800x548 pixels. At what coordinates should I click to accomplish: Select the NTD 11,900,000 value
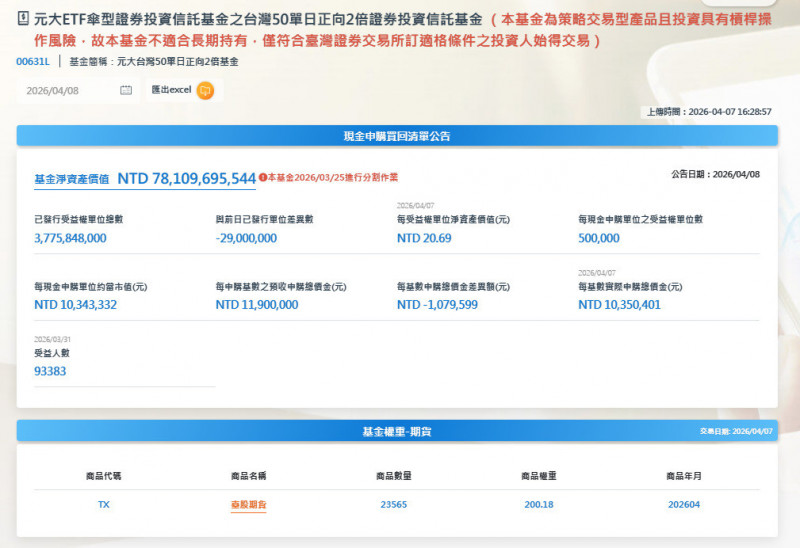pyautogui.click(x=257, y=305)
